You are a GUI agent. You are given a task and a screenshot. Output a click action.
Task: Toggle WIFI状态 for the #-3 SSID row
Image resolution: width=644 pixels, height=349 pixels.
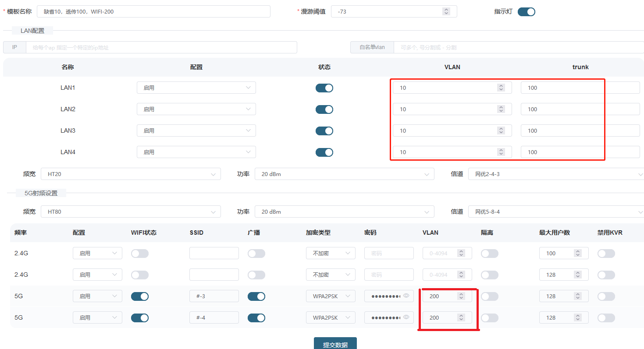point(140,296)
